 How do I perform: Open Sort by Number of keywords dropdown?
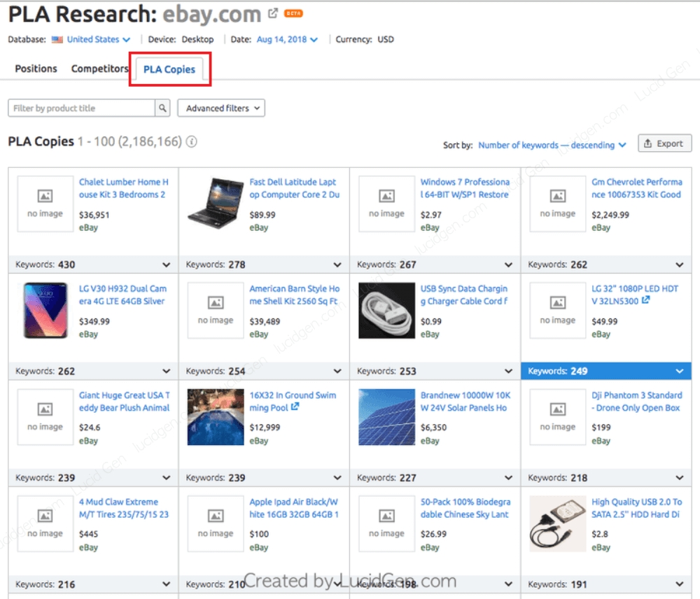(552, 145)
